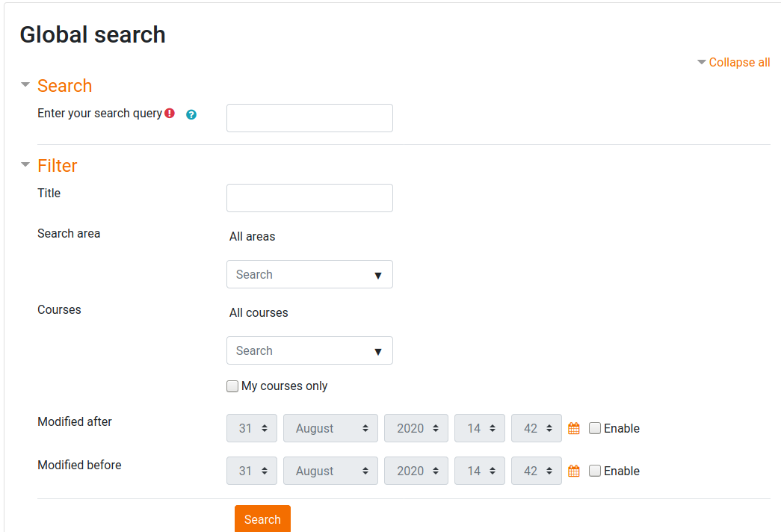Viewport: 781px width, 532px height.
Task: Open the year dropdown for Modified after
Action: pyautogui.click(x=416, y=428)
